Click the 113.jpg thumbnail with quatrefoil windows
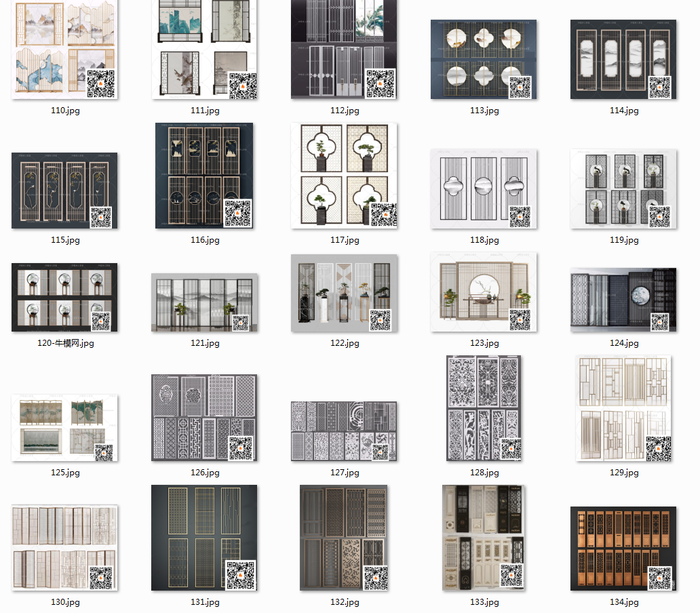700x613 pixels. pyautogui.click(x=484, y=59)
